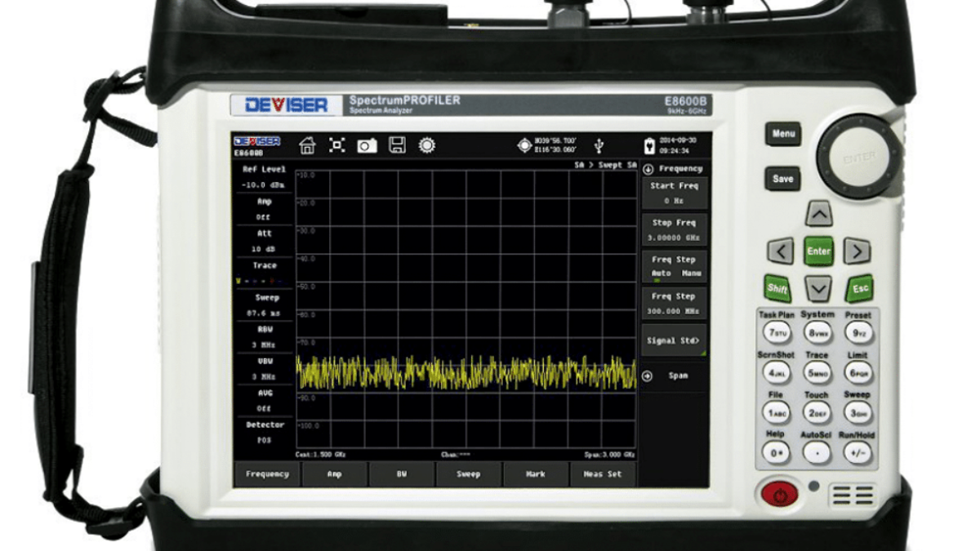Push the red power button
The height and width of the screenshot is (551, 980).
click(778, 495)
